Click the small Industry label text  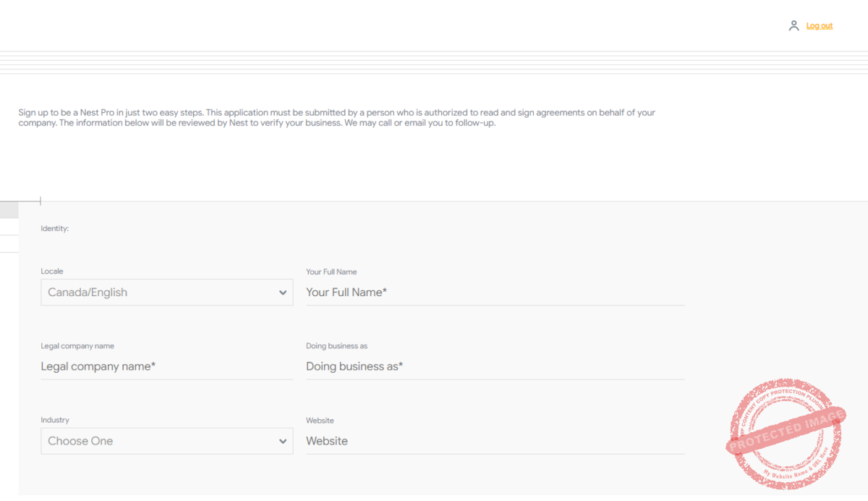55,420
